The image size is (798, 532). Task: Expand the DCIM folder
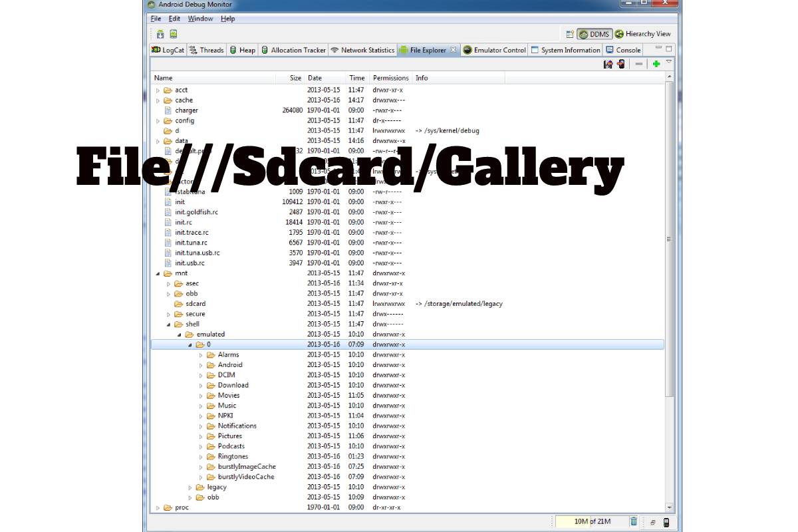pyautogui.click(x=201, y=375)
